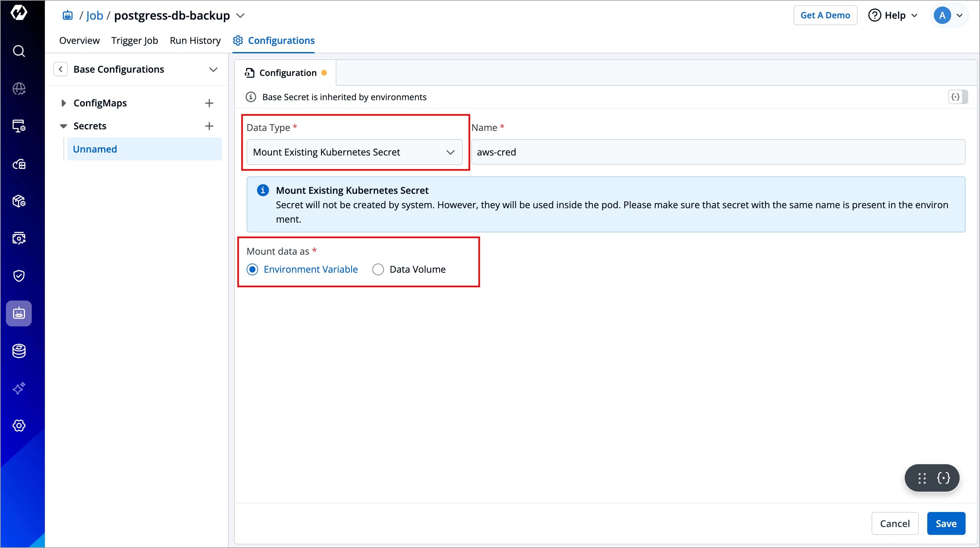
Task: Click the drag handle on floating widget
Action: 922,478
